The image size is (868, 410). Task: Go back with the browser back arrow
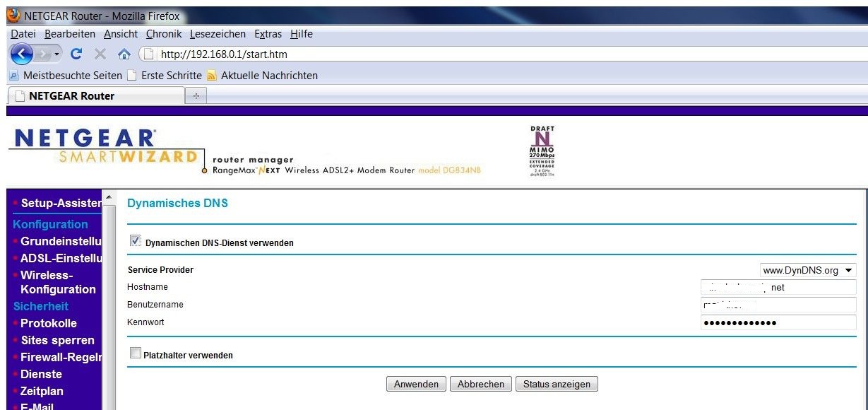coord(22,54)
